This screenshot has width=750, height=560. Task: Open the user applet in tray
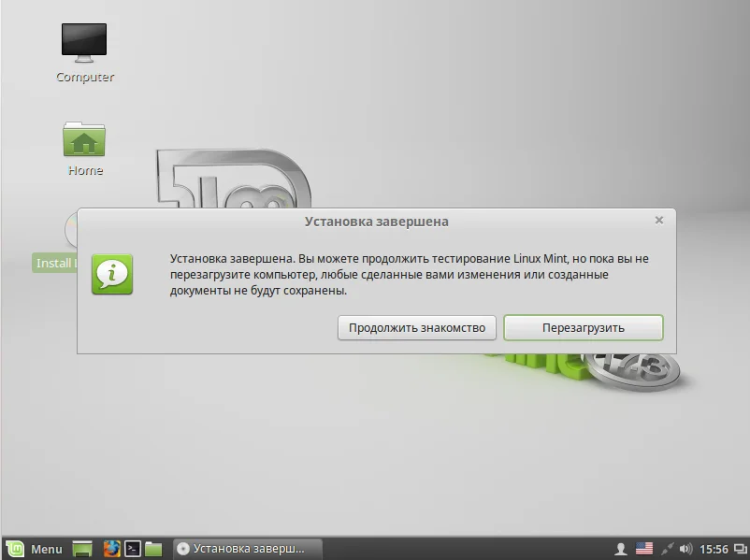[x=621, y=549]
